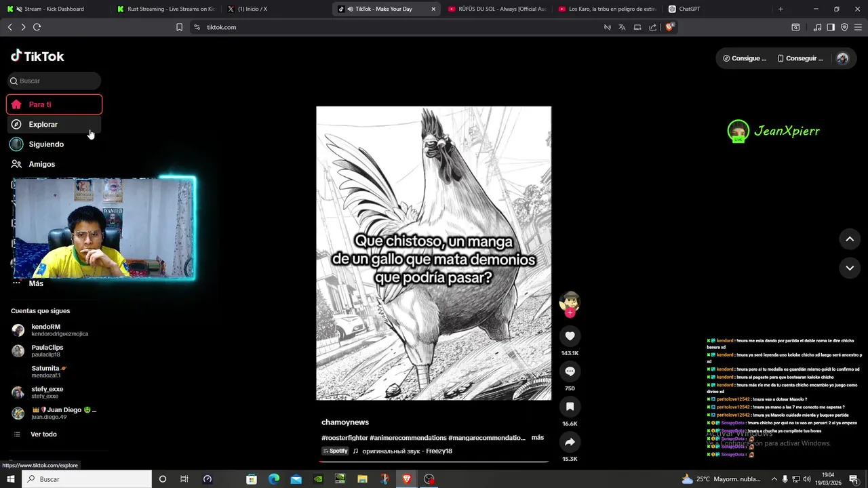Go to the next video with down arrow
This screenshot has width=868, height=488.
pyautogui.click(x=850, y=268)
